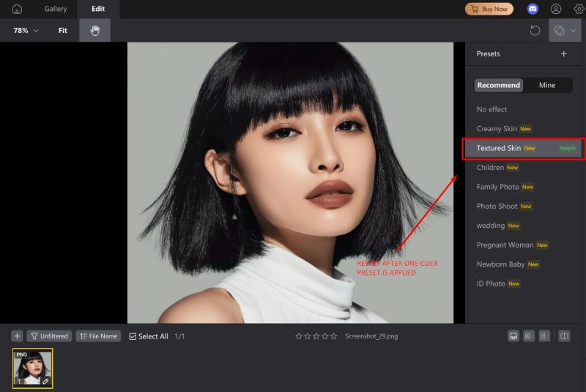Toggle the split compare view icon
Image resolution: width=586 pixels, height=392 pixels.
[x=564, y=336]
